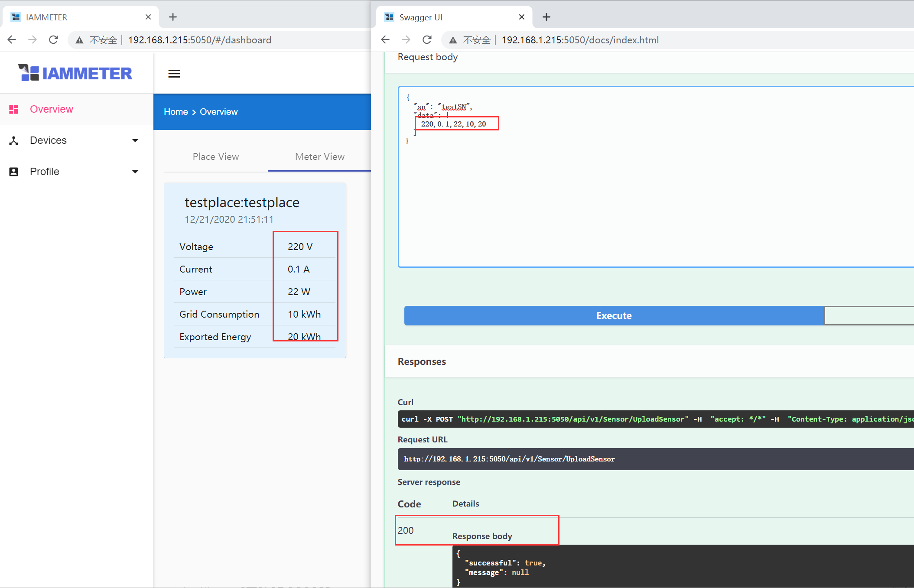Open the hamburger navigation menu
Viewport: 914px width, 588px height.
[x=174, y=73]
